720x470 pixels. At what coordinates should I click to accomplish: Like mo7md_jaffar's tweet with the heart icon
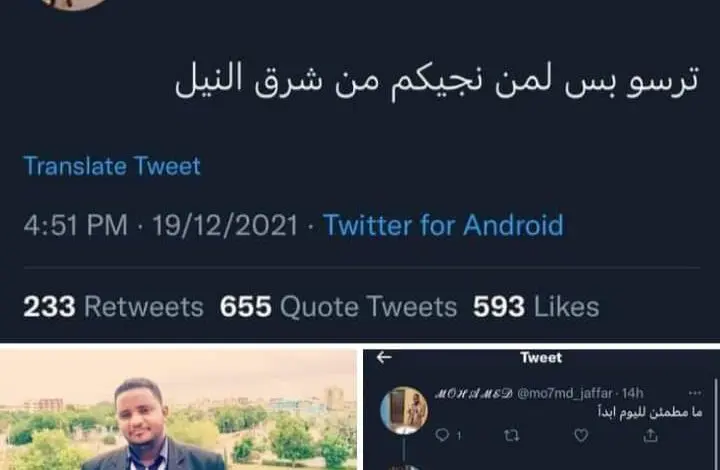581,435
